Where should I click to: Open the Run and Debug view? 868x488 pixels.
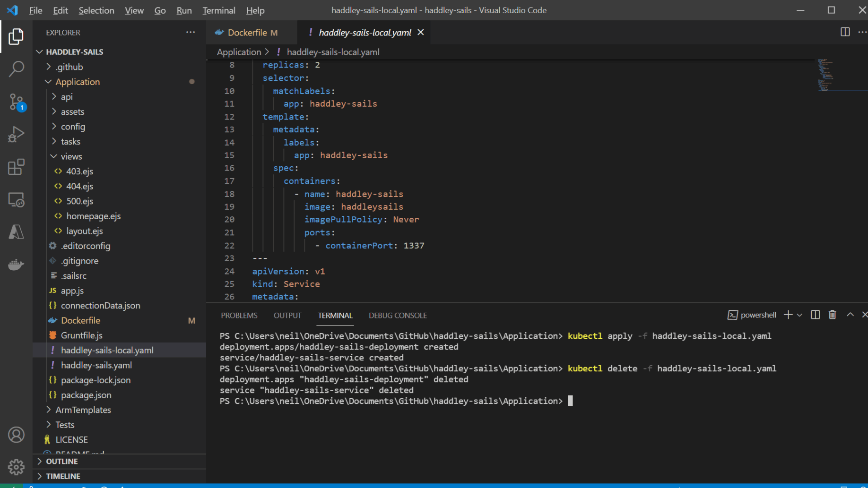[x=16, y=135]
